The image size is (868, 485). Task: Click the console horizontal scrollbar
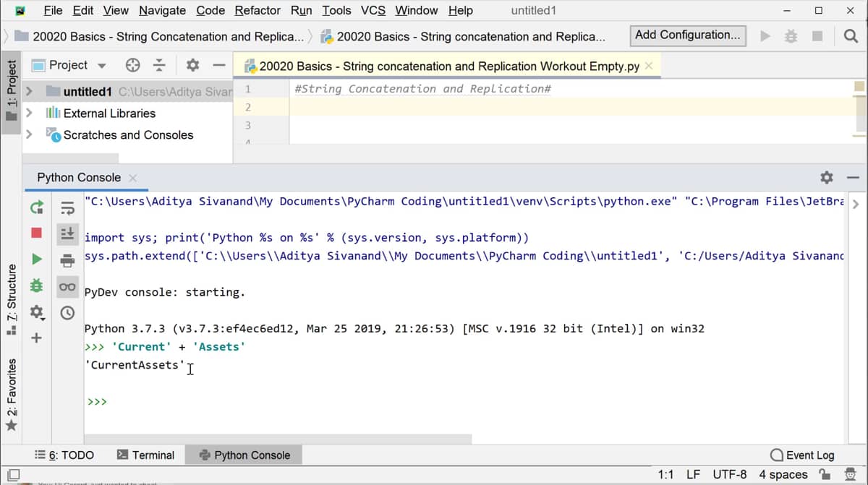tap(278, 439)
